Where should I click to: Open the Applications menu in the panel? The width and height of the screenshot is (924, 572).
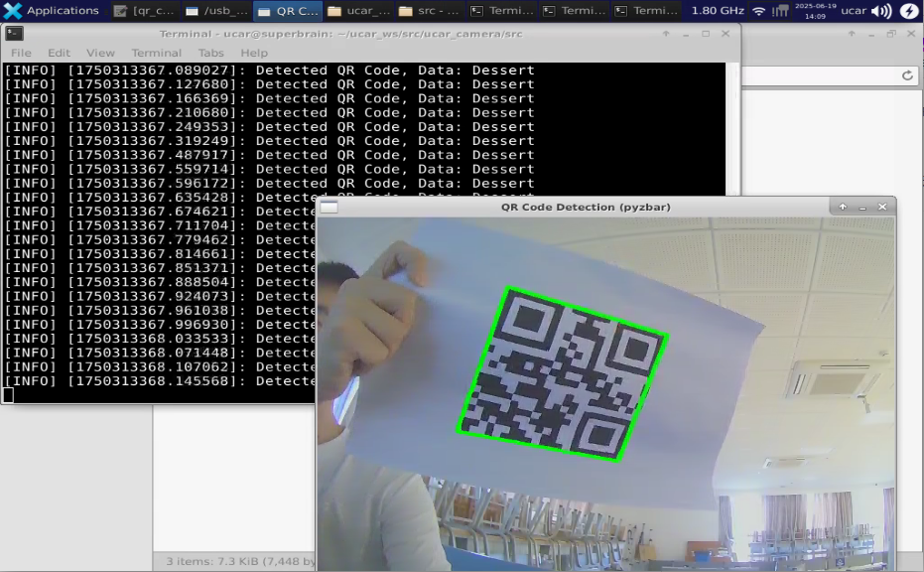[x=51, y=10]
